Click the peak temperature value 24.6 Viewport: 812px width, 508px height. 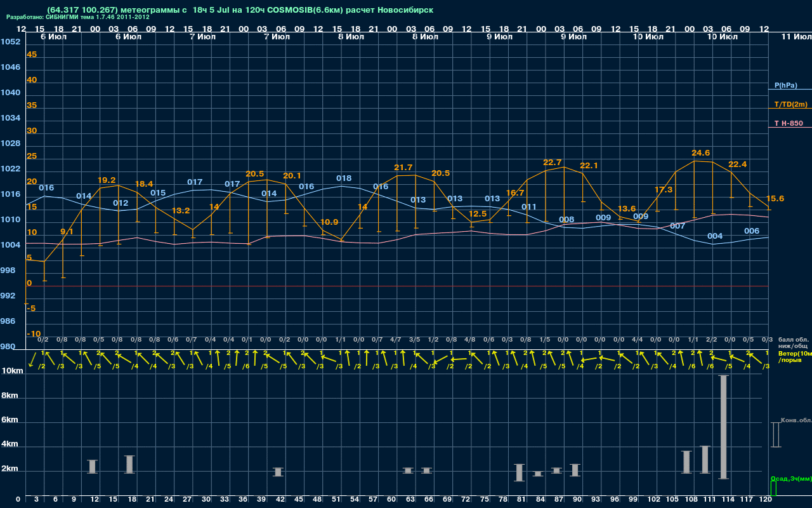tap(700, 152)
